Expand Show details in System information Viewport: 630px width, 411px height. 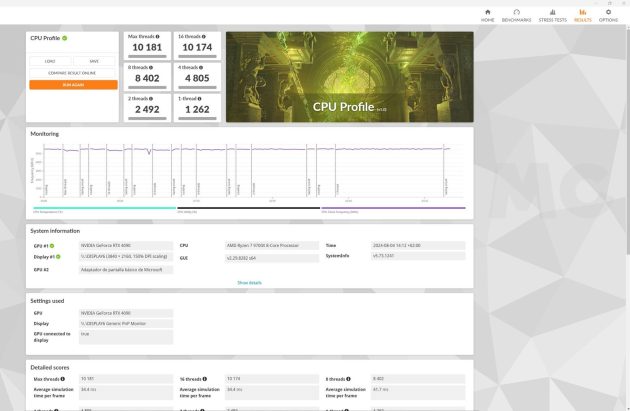pos(249,283)
